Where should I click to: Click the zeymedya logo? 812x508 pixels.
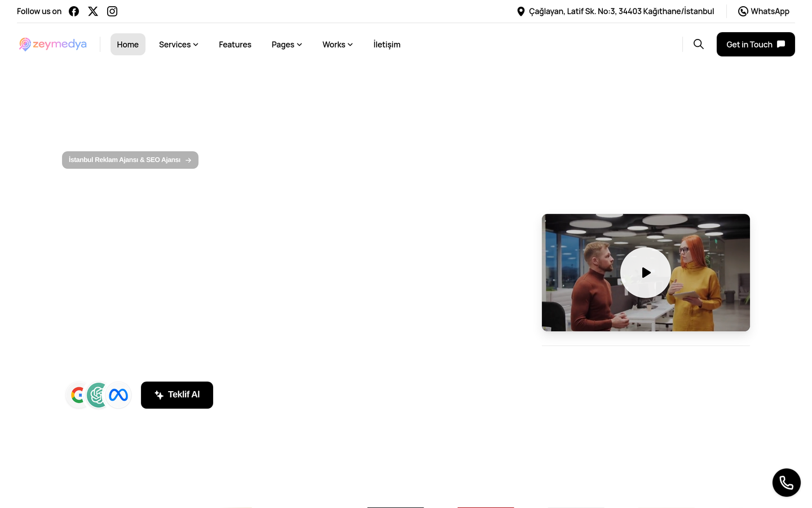(52, 44)
